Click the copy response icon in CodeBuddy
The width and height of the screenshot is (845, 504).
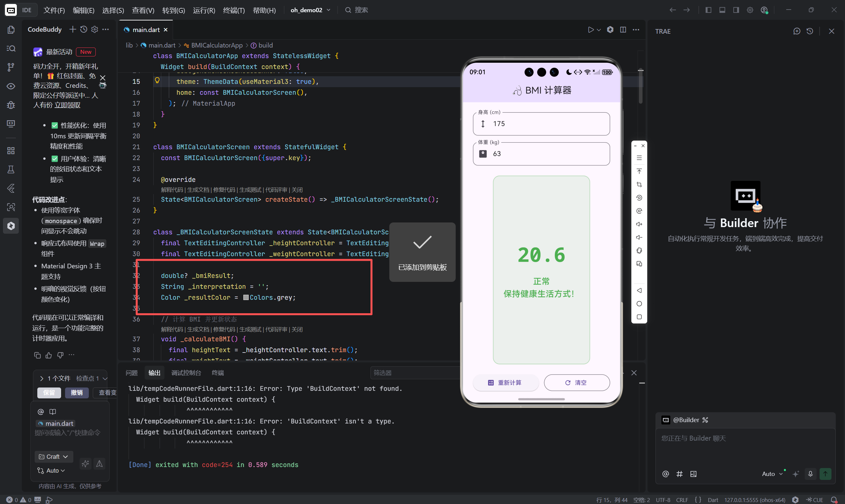point(37,355)
